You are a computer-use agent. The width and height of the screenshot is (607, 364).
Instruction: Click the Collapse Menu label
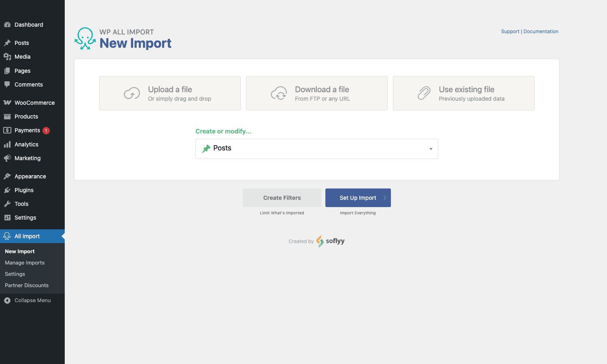33,301
